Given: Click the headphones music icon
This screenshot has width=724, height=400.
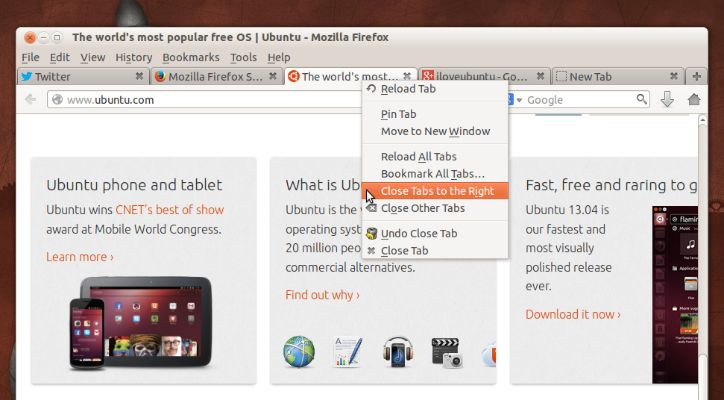Looking at the screenshot, I should [397, 352].
